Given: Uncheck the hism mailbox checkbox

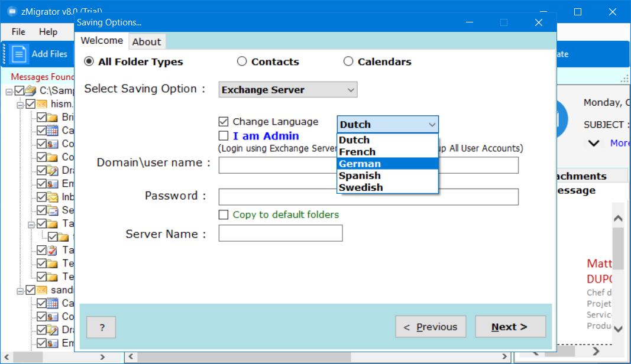Looking at the screenshot, I should tap(31, 104).
